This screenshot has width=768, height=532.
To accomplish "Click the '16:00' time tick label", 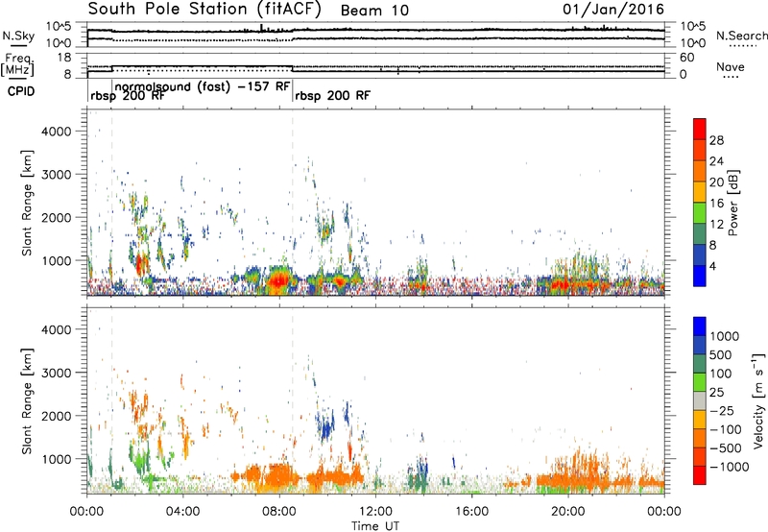I will [x=471, y=512].
